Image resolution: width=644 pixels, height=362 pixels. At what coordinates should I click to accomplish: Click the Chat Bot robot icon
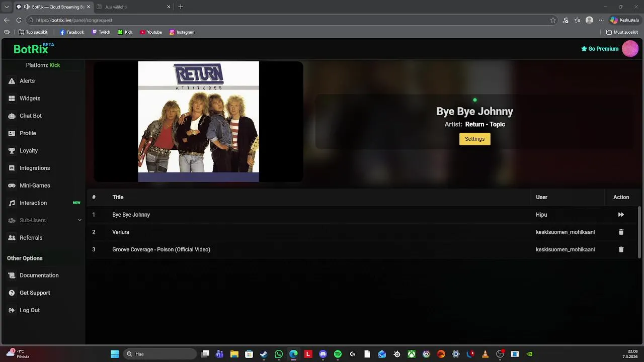12,116
